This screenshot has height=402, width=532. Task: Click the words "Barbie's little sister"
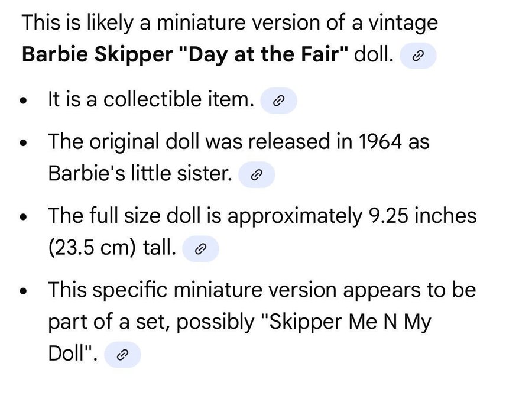(x=140, y=174)
